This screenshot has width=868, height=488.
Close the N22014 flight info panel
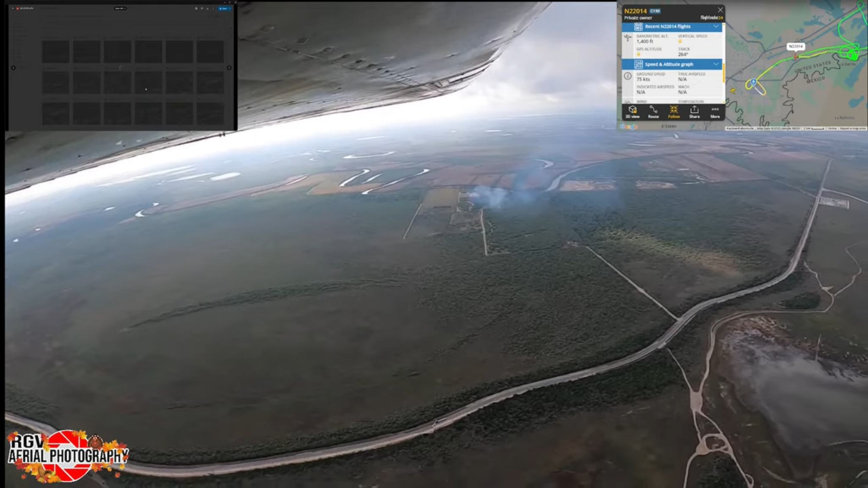(x=720, y=10)
